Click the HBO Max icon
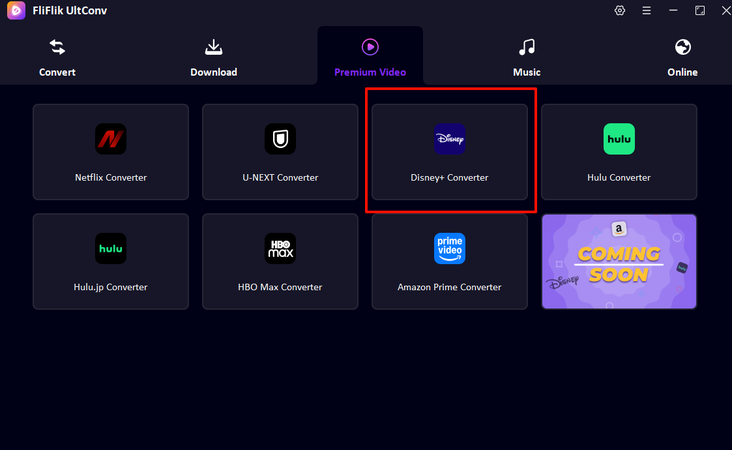The image size is (732, 450). [280, 248]
